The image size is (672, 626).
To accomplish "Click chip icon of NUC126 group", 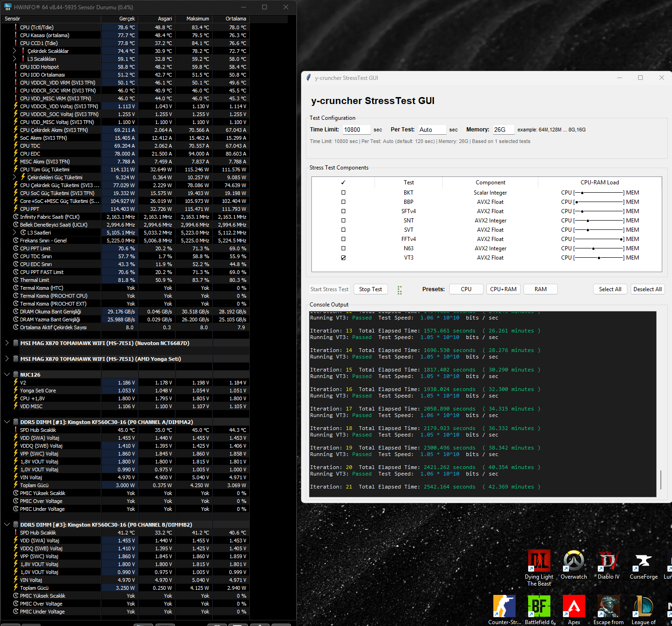I will [x=16, y=375].
